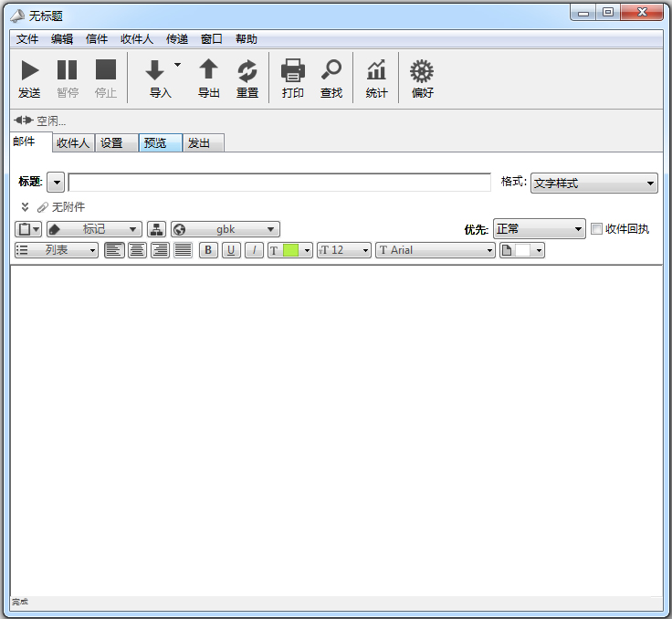Click the 导入 (Import) down arrow icon
Screen dimensions: 672x619
pyautogui.click(x=155, y=71)
